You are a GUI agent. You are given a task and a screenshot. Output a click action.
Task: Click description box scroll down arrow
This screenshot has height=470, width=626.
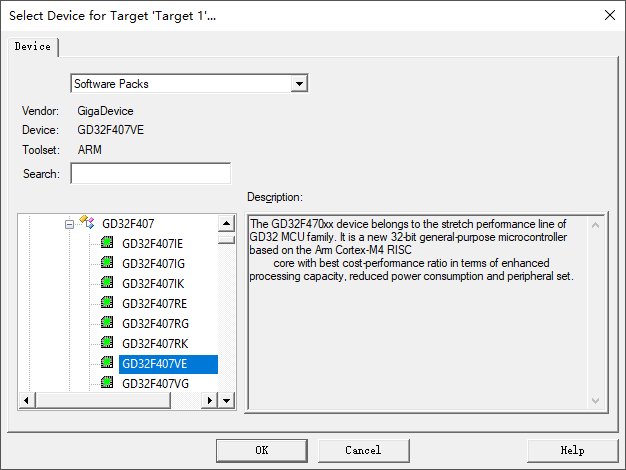(x=595, y=401)
